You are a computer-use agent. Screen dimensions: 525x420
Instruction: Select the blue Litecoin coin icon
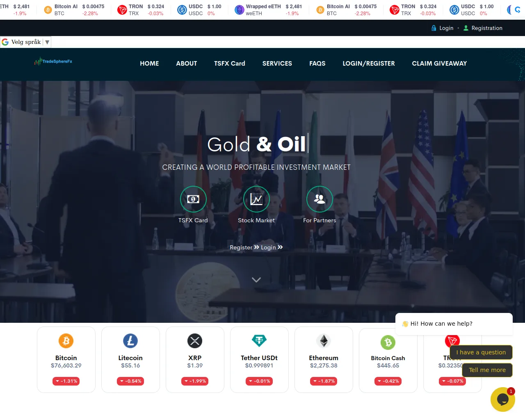click(130, 341)
